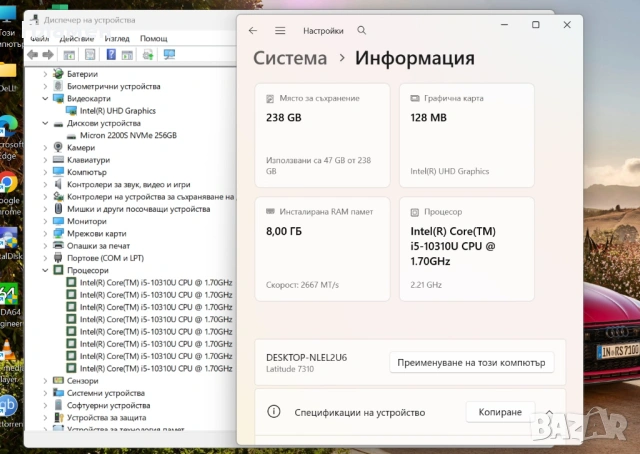Click the Система breadcrumb link
Viewport: 640px width, 454px height.
coord(290,58)
